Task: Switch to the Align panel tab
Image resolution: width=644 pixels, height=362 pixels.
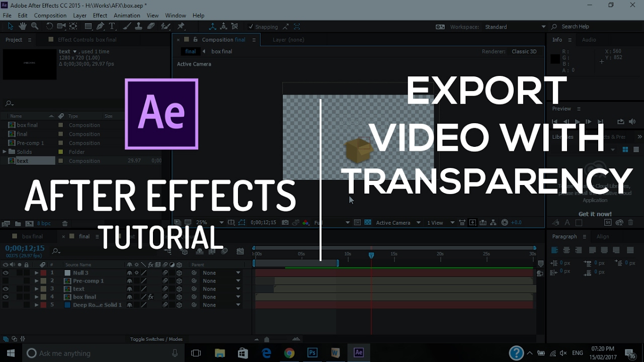Action: 602,236
